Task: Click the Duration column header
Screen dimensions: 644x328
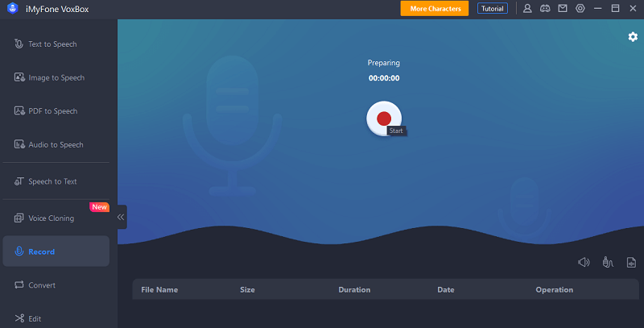Action: tap(354, 290)
